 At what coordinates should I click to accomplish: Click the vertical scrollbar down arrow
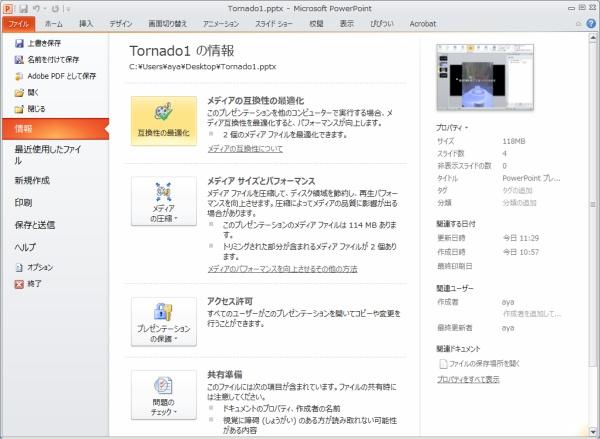[593, 432]
